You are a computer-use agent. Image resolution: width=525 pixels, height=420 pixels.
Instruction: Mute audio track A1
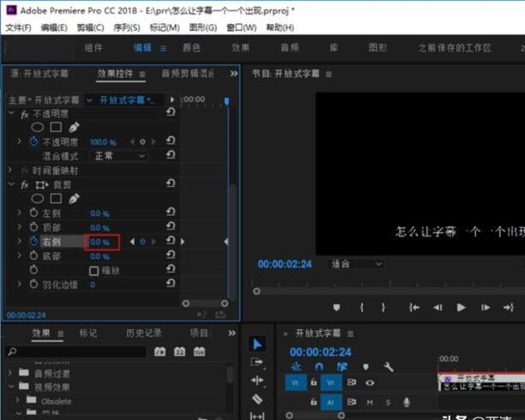[x=370, y=402]
